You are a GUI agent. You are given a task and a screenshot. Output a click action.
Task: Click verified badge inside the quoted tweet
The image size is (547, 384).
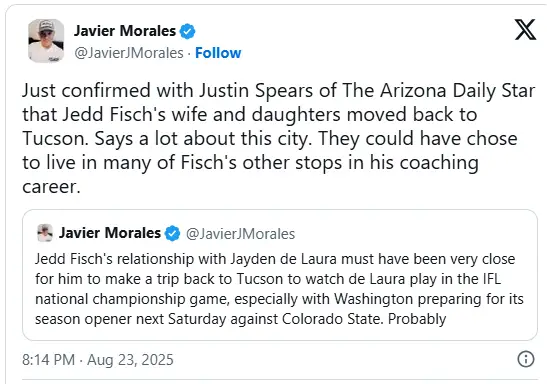click(172, 233)
